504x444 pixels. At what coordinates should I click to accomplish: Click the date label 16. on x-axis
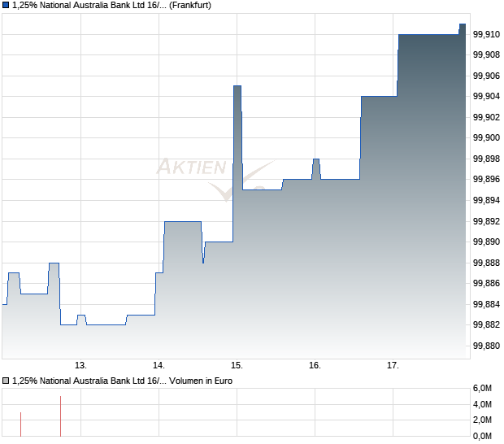tap(315, 366)
